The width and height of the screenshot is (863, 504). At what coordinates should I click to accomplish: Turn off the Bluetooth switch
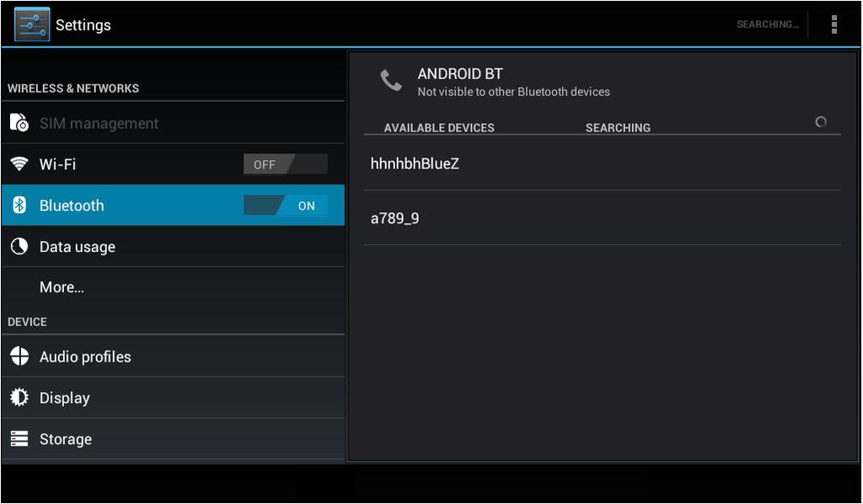pyautogui.click(x=285, y=206)
